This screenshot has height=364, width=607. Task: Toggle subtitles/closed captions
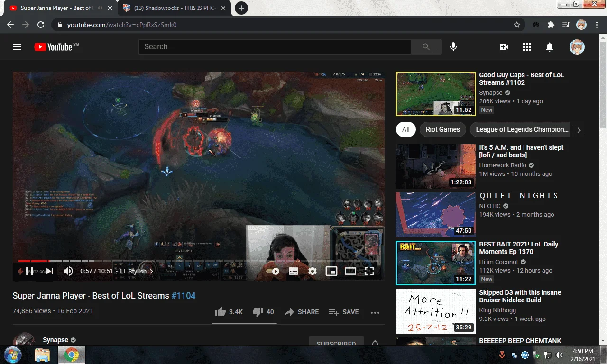pos(294,271)
